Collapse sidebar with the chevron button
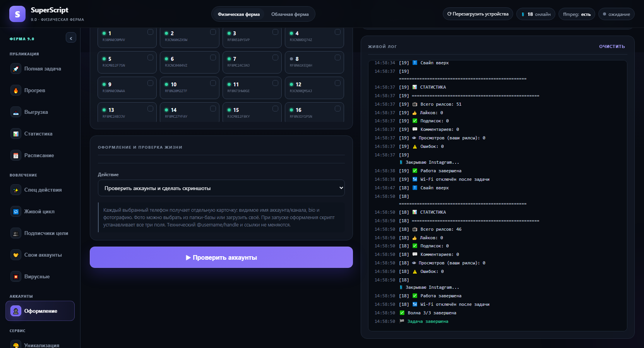This screenshot has width=644, height=348. click(71, 38)
